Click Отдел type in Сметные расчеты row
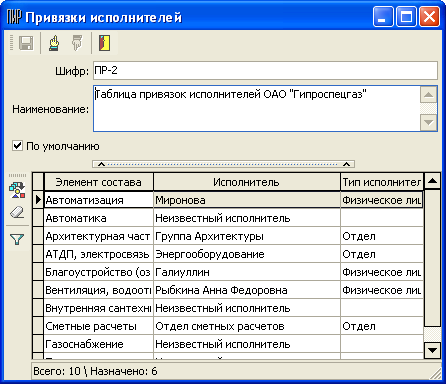 (x=382, y=326)
